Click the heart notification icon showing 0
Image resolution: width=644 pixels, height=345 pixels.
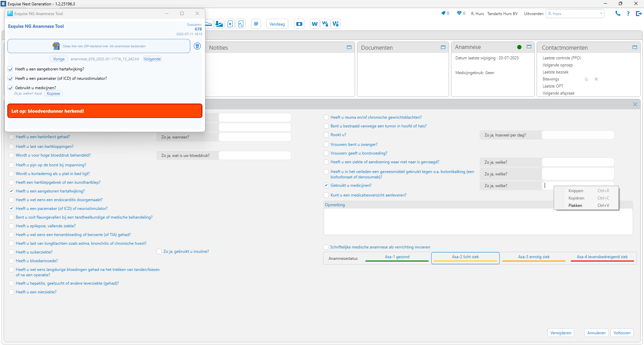point(459,13)
